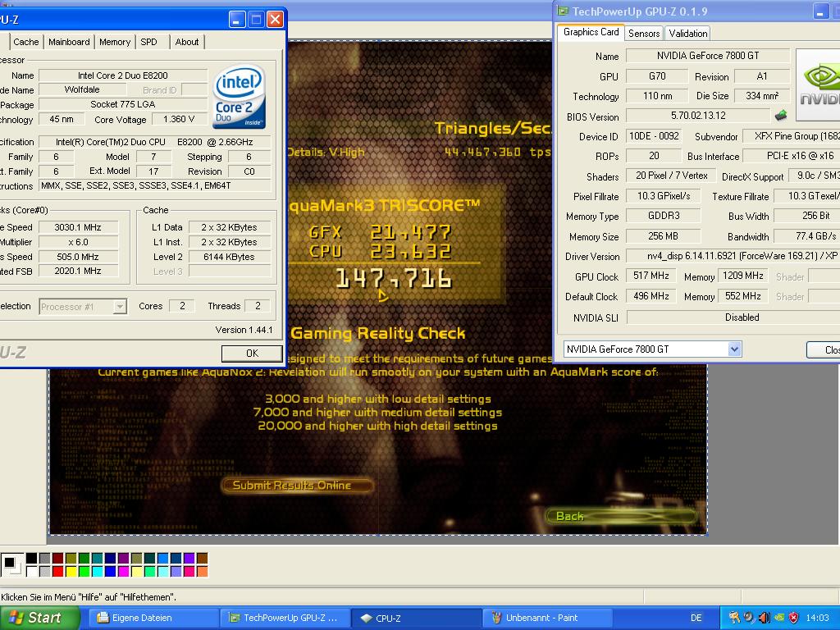
Task: Pick the bright yellow color swatch
Action: point(71,572)
